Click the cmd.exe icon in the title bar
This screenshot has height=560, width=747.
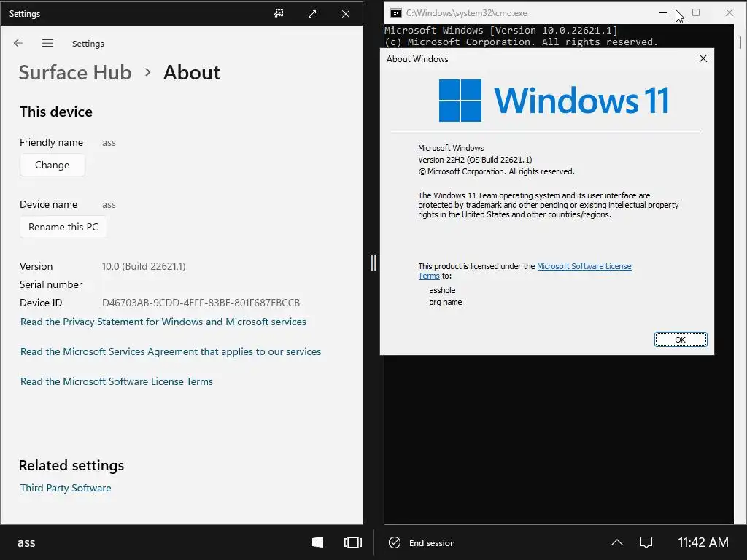(x=395, y=13)
